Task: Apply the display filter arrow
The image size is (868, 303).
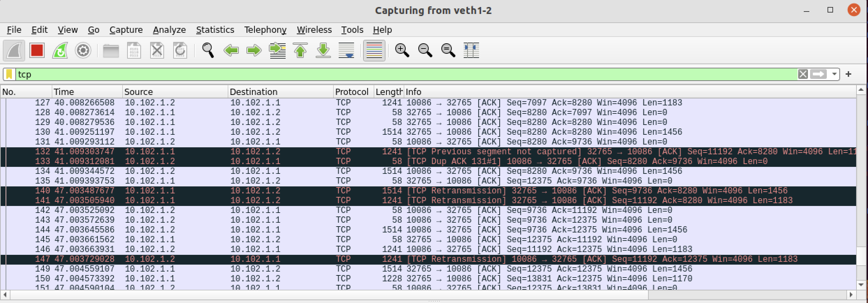Action: [x=819, y=74]
